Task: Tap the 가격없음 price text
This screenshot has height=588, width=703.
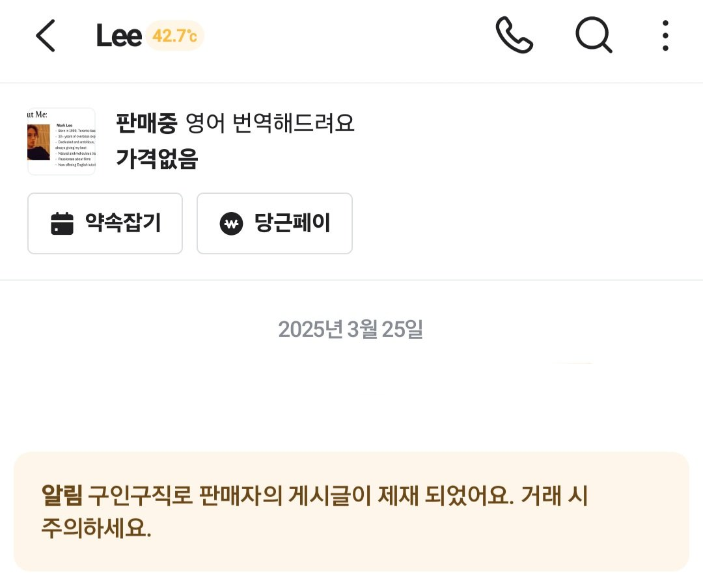Action: click(157, 159)
